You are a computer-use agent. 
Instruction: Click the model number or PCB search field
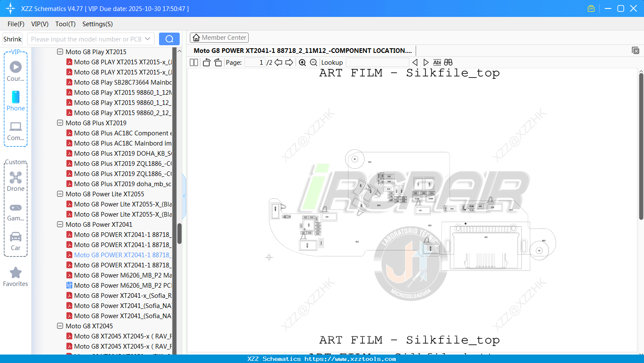pos(86,39)
